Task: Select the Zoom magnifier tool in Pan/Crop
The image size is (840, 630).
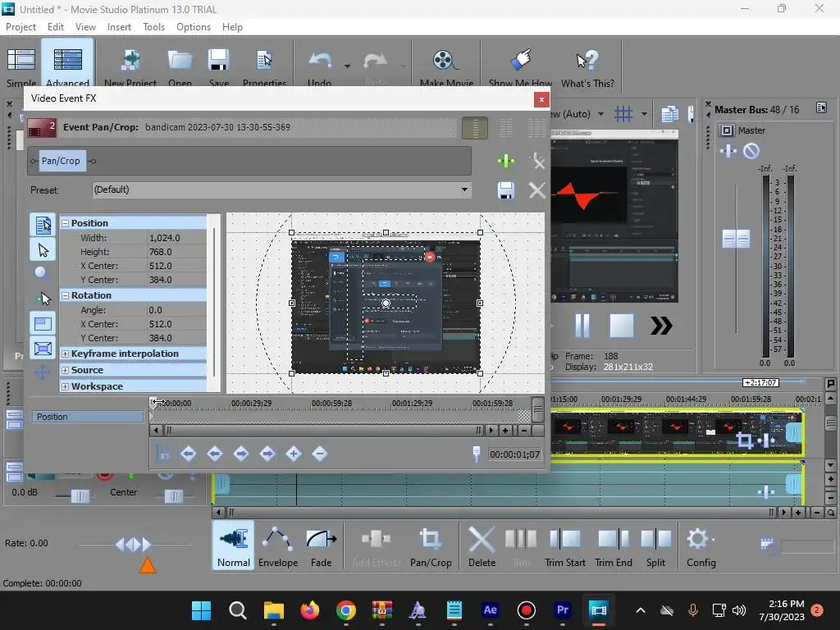Action: [42, 273]
